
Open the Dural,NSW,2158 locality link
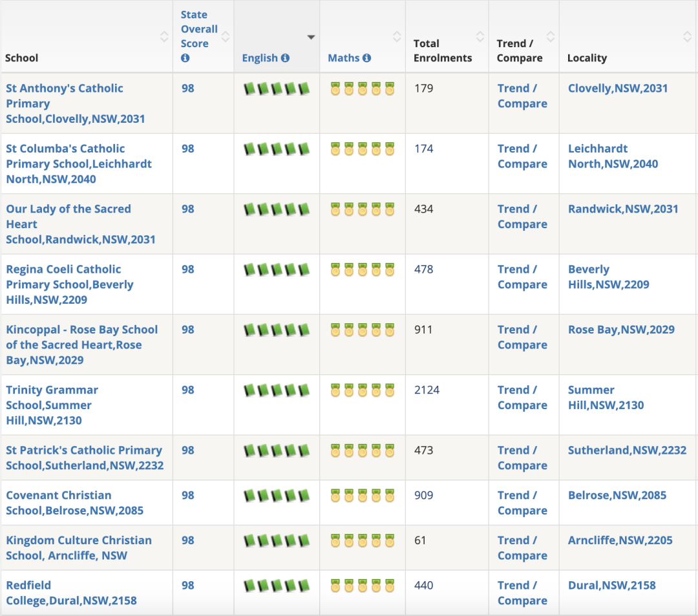pos(611,585)
